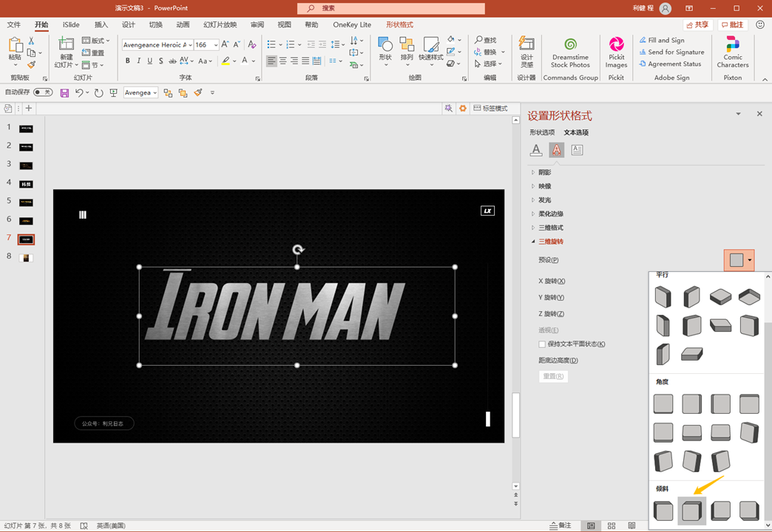Click the Text Effects icon in format pane
Image resolution: width=772 pixels, height=532 pixels.
[556, 149]
